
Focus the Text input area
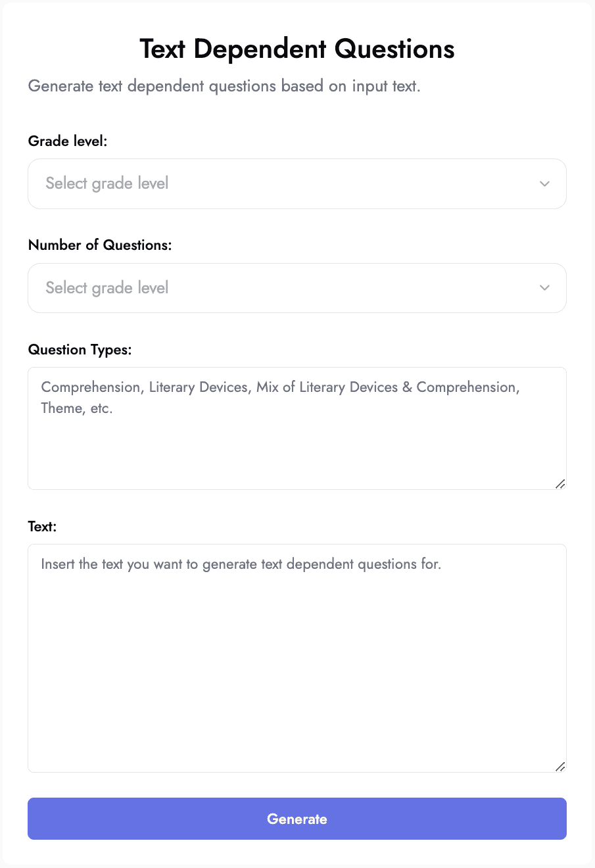click(297, 658)
